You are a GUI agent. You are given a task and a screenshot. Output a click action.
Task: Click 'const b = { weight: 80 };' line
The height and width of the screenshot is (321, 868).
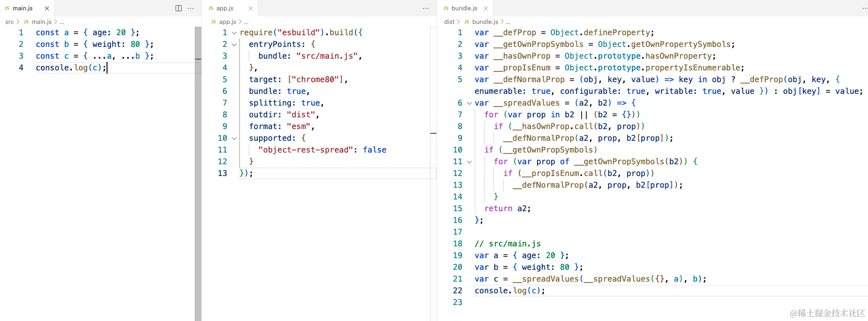tap(94, 44)
